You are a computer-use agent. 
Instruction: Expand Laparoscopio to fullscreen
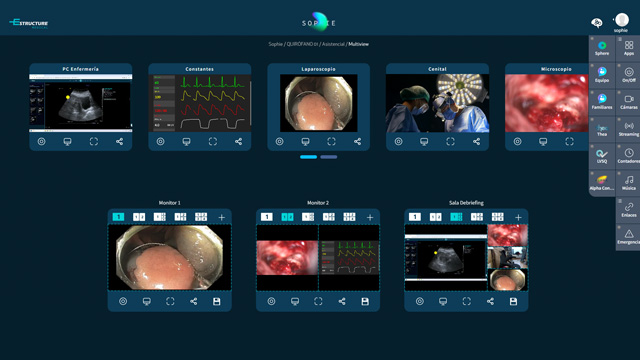[x=331, y=142]
